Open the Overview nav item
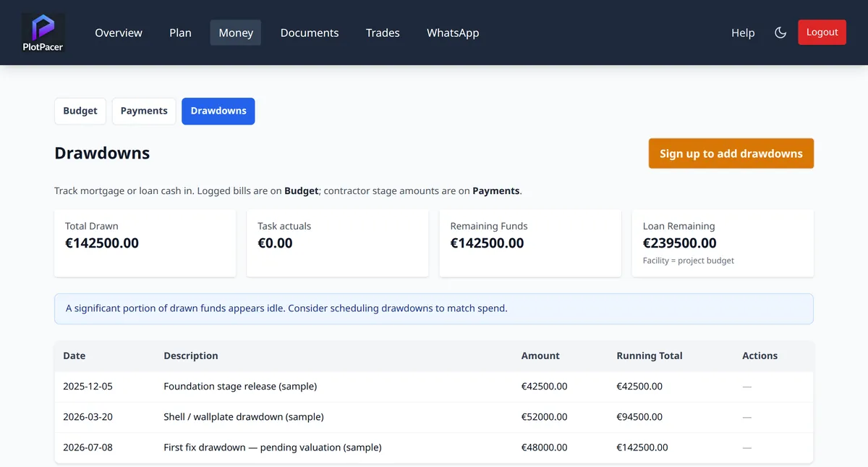This screenshot has height=467, width=868. point(119,33)
